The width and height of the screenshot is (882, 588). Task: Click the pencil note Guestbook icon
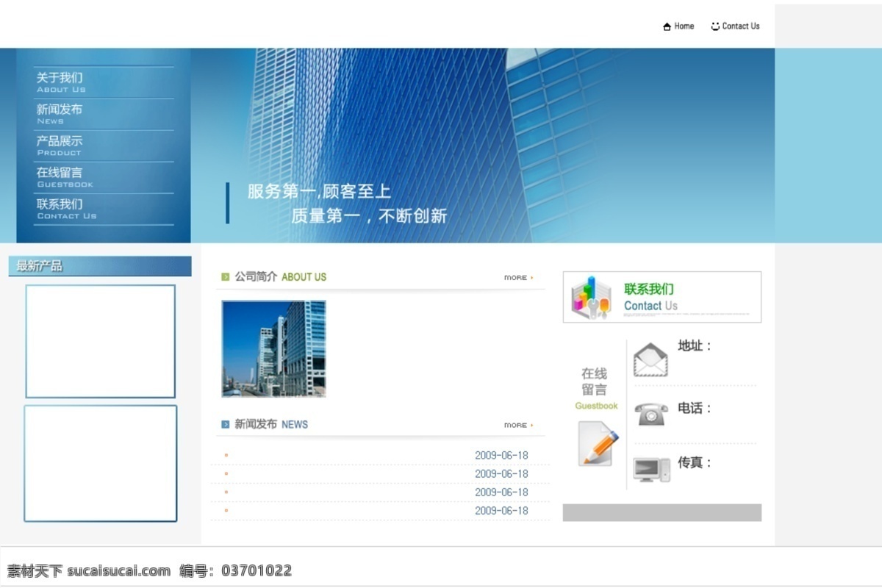pyautogui.click(x=598, y=443)
